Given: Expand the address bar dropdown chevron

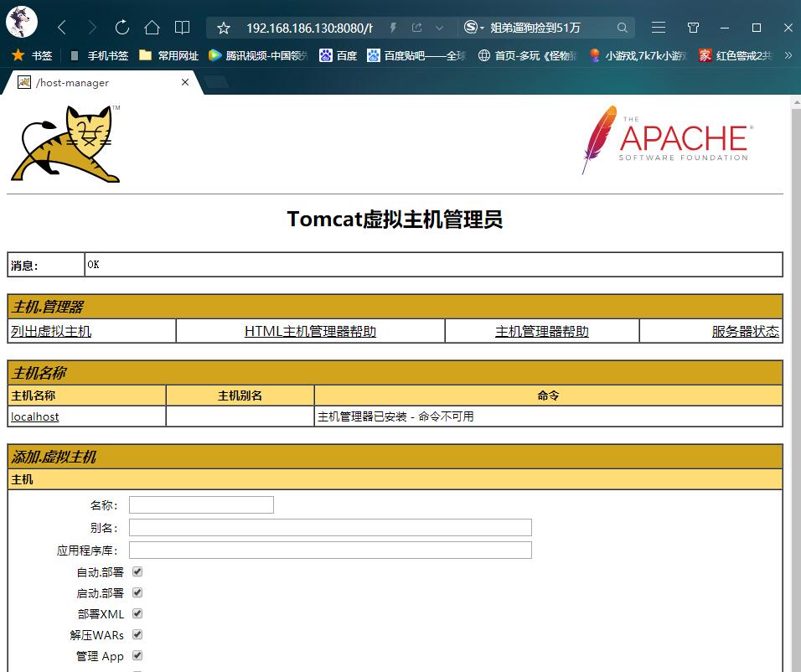Looking at the screenshot, I should [x=439, y=28].
